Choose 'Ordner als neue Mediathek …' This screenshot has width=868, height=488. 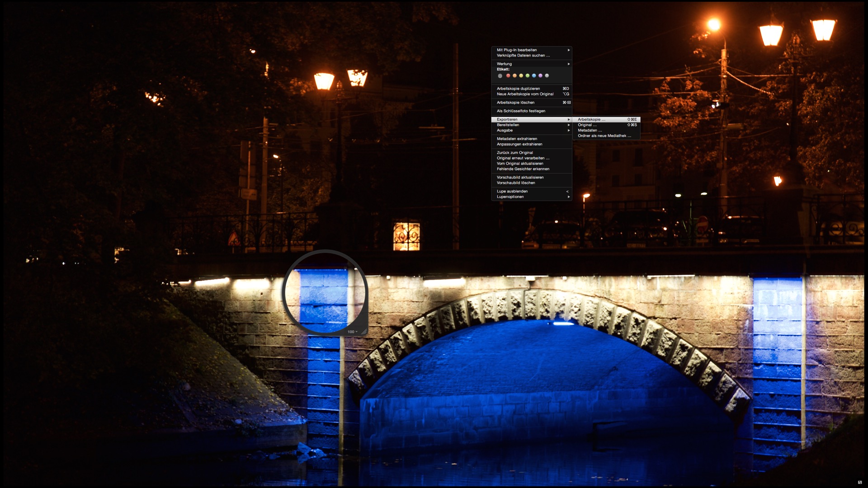tap(606, 136)
